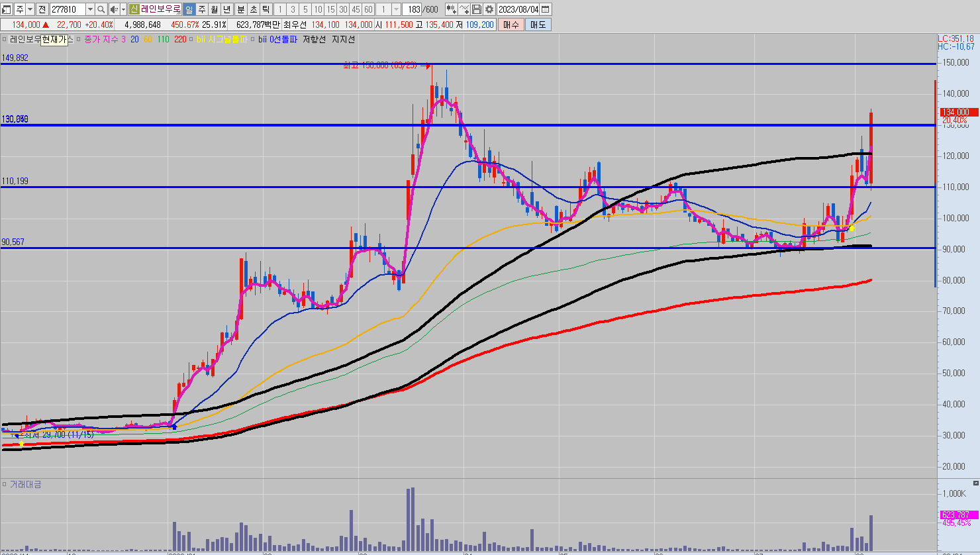The height and width of the screenshot is (555, 980).
Task: Choose the 1 interval preset
Action: click(x=280, y=9)
